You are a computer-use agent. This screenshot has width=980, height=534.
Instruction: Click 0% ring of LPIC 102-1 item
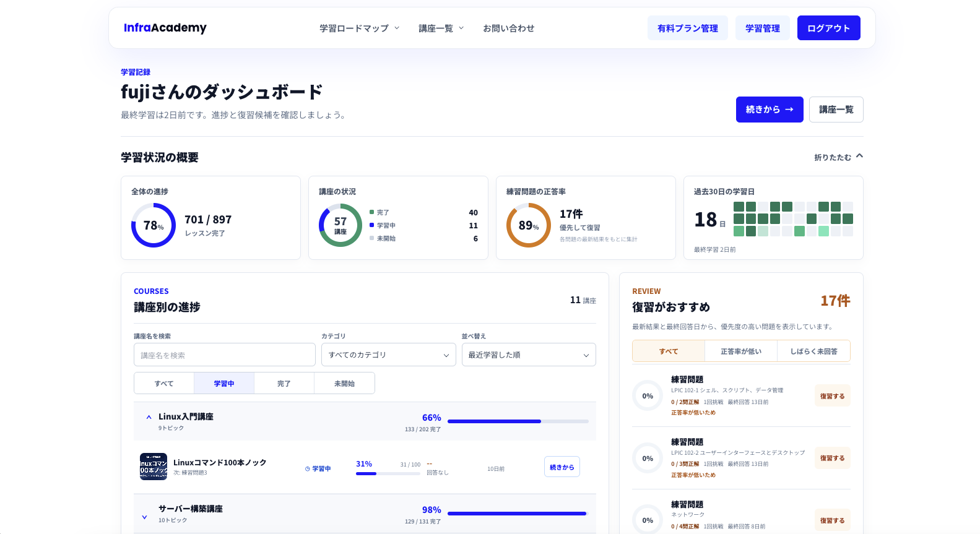coord(648,396)
